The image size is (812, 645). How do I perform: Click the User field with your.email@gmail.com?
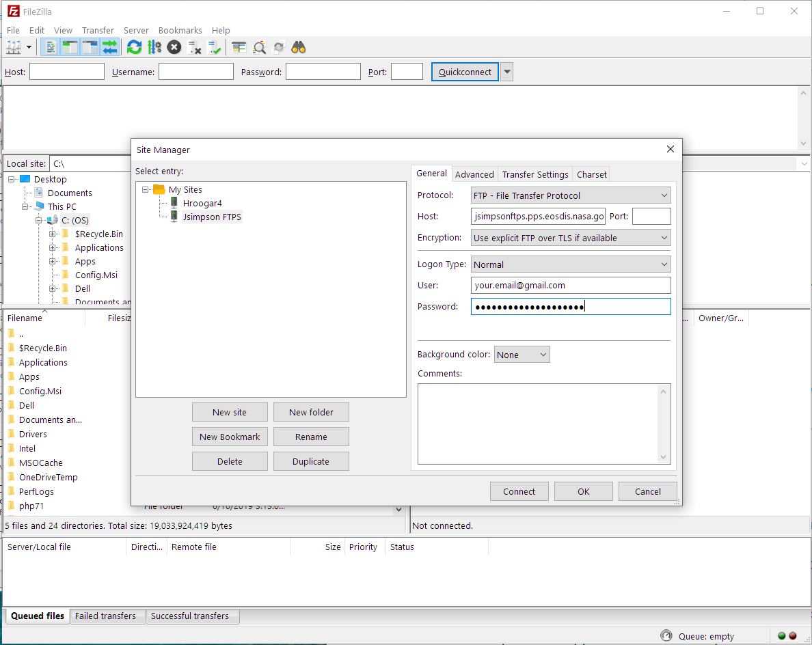[571, 285]
